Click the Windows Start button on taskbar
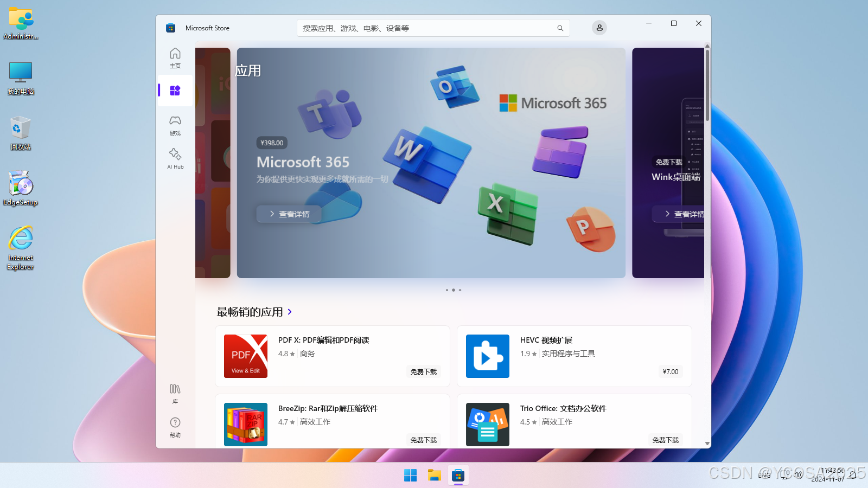 click(x=410, y=476)
